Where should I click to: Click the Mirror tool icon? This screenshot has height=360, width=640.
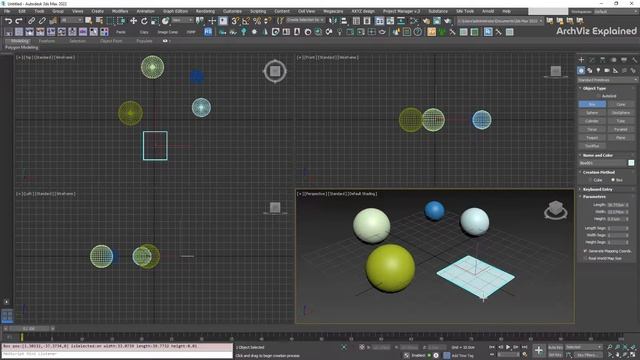(333, 21)
